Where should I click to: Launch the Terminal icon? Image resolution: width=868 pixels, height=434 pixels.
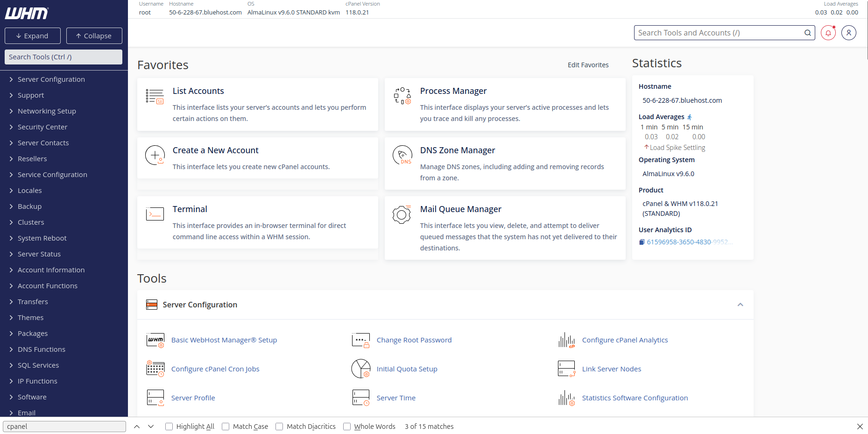[155, 214]
